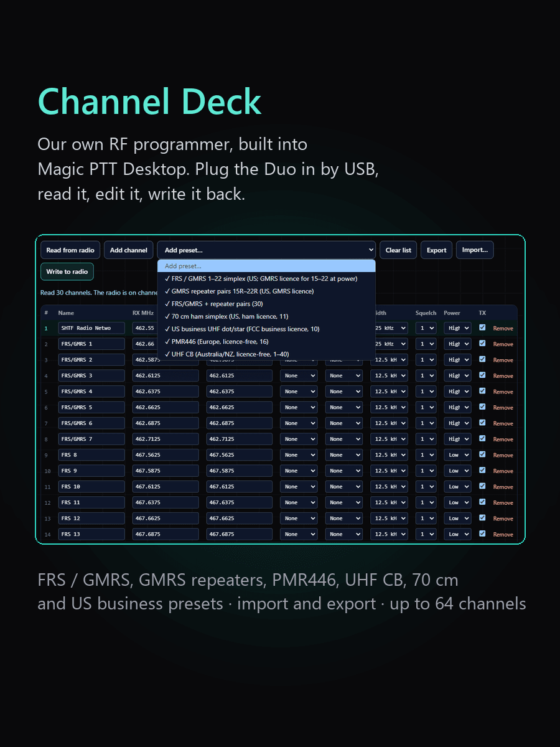Pick US business UHF dot/star preset
Screen dimensions: 560x747
pos(266,329)
